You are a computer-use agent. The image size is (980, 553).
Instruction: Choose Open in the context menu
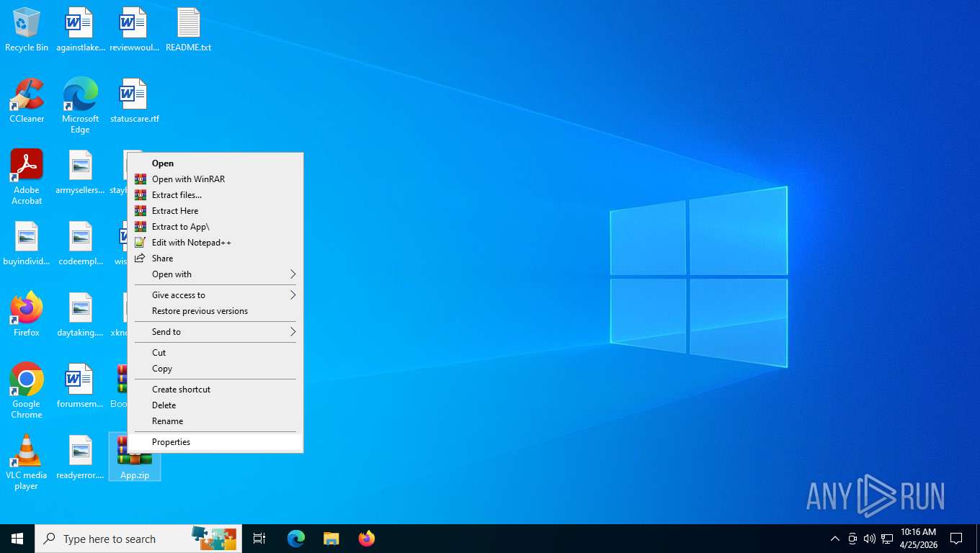tap(215, 163)
